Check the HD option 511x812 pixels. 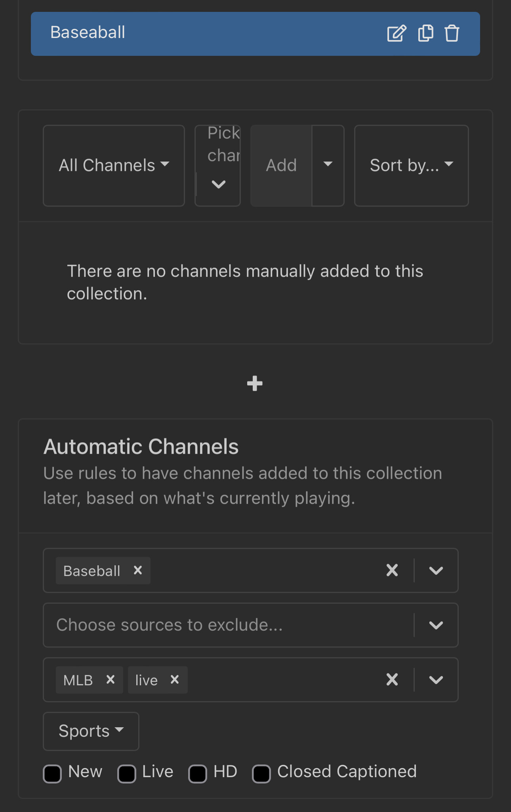pyautogui.click(x=198, y=774)
